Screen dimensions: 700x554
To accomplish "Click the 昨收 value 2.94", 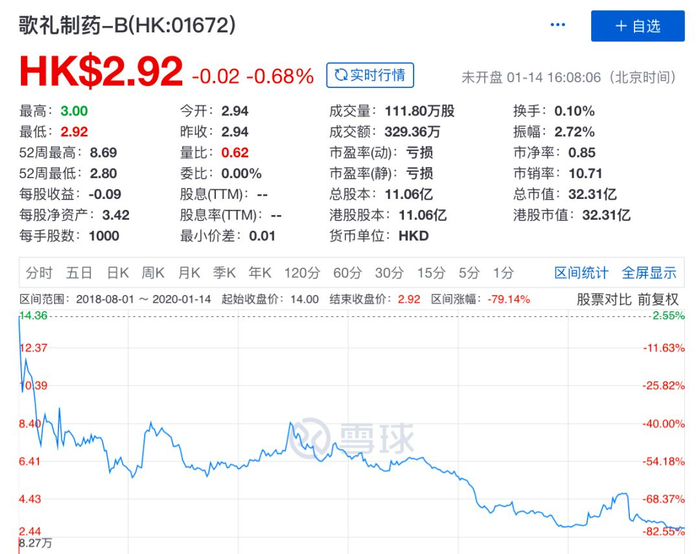I will tap(235, 132).
